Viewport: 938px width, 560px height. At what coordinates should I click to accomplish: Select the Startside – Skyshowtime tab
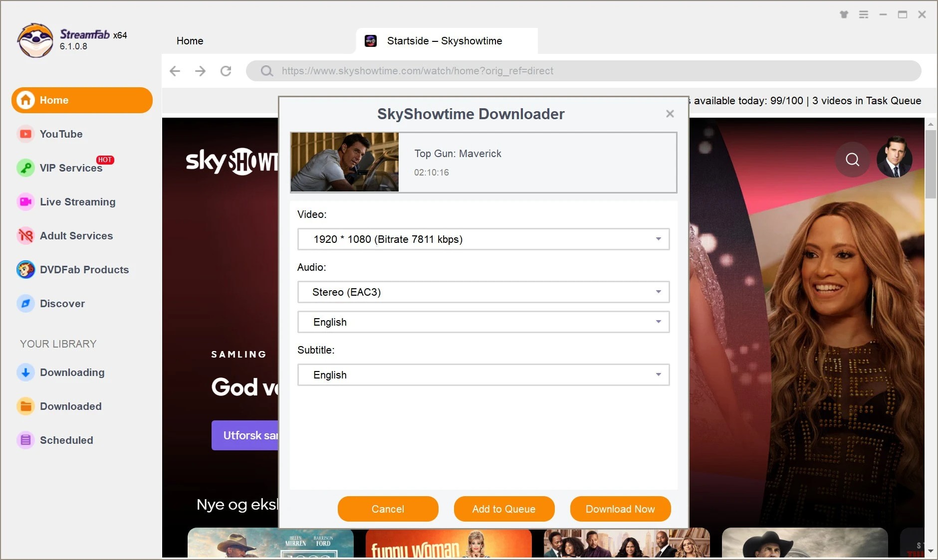pyautogui.click(x=444, y=41)
